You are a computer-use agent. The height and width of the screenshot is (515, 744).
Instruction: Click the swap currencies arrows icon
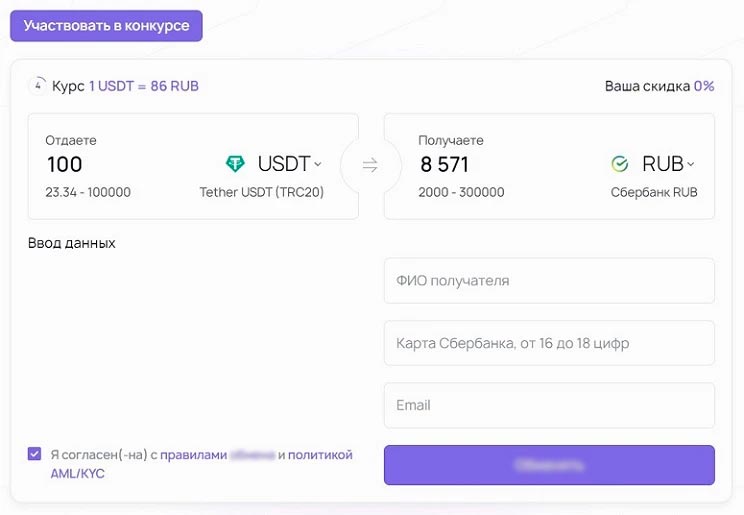click(370, 166)
